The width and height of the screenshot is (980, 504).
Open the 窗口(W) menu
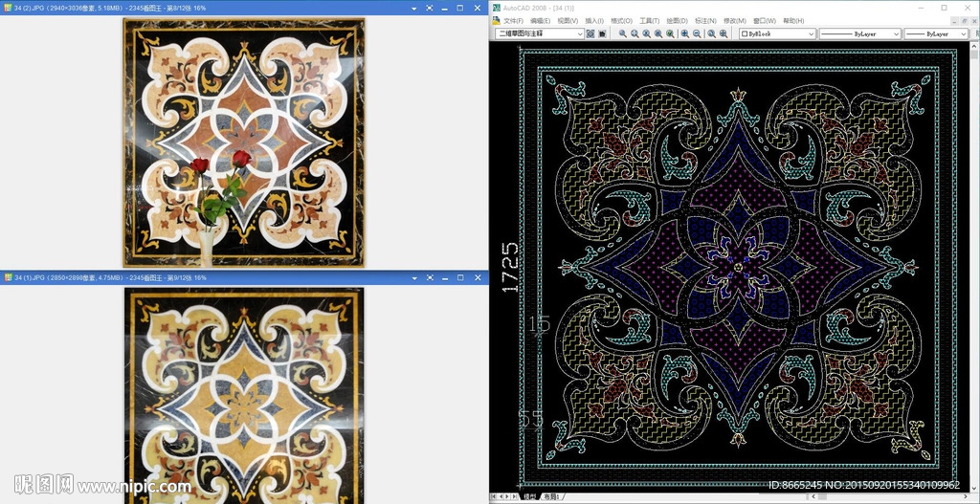[765, 21]
